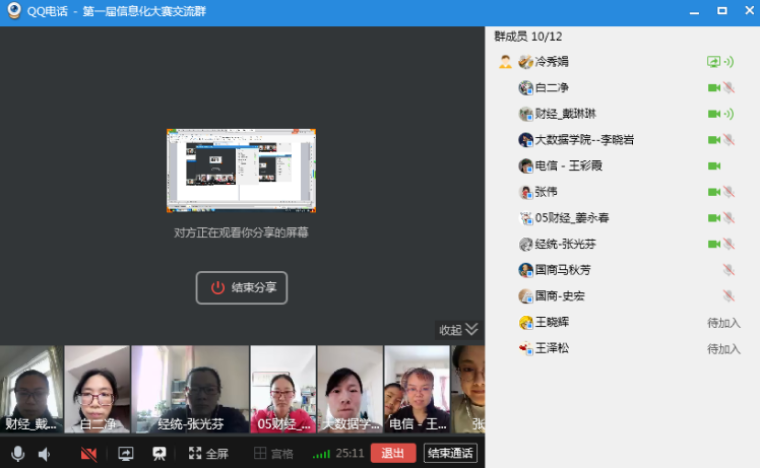Click 白二净's muted microphone icon
Screen dimensions: 760x468
729,88
